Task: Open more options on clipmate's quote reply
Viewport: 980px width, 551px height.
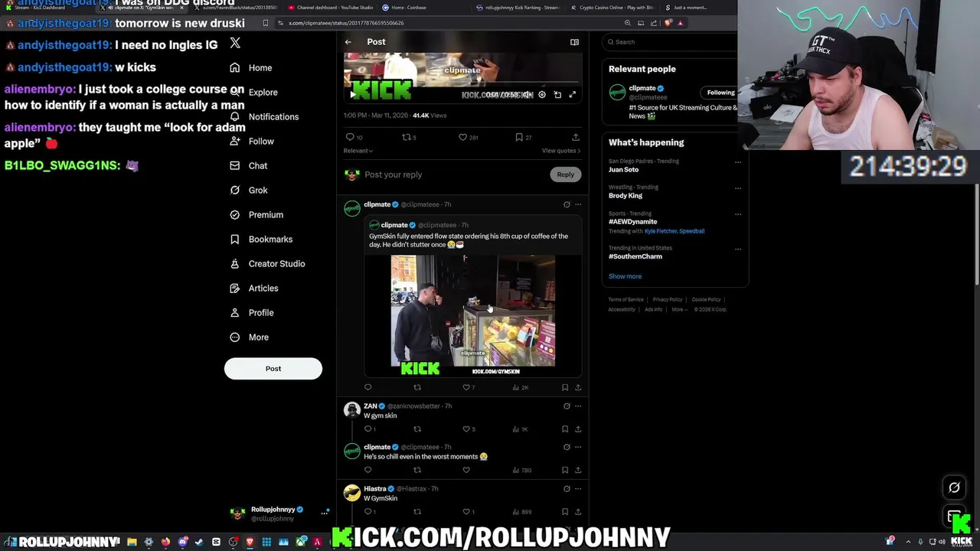Action: 578,204
